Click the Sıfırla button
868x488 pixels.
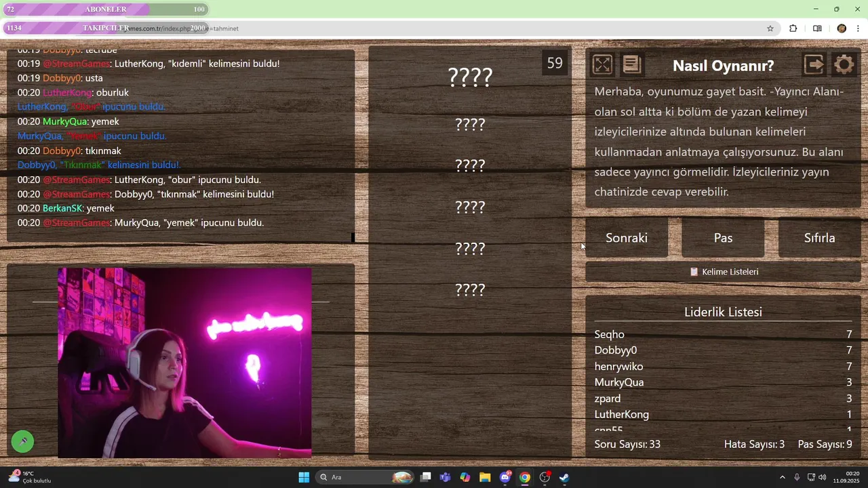[x=819, y=238]
